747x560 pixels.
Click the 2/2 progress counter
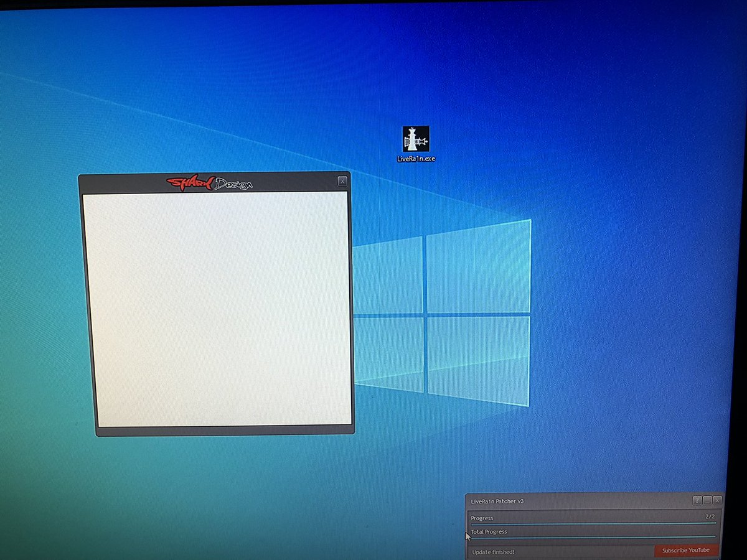710,516
